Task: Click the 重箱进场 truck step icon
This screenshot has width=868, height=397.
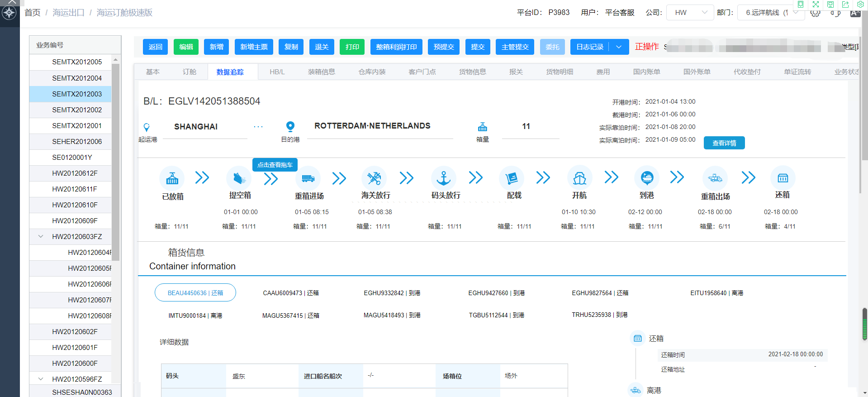Action: point(308,178)
